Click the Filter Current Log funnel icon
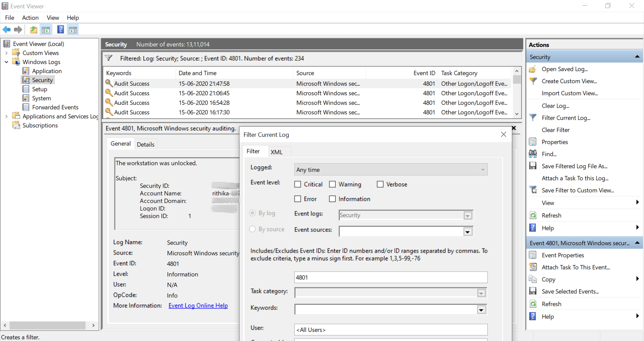Viewport: 644px width, 341px height. click(533, 118)
